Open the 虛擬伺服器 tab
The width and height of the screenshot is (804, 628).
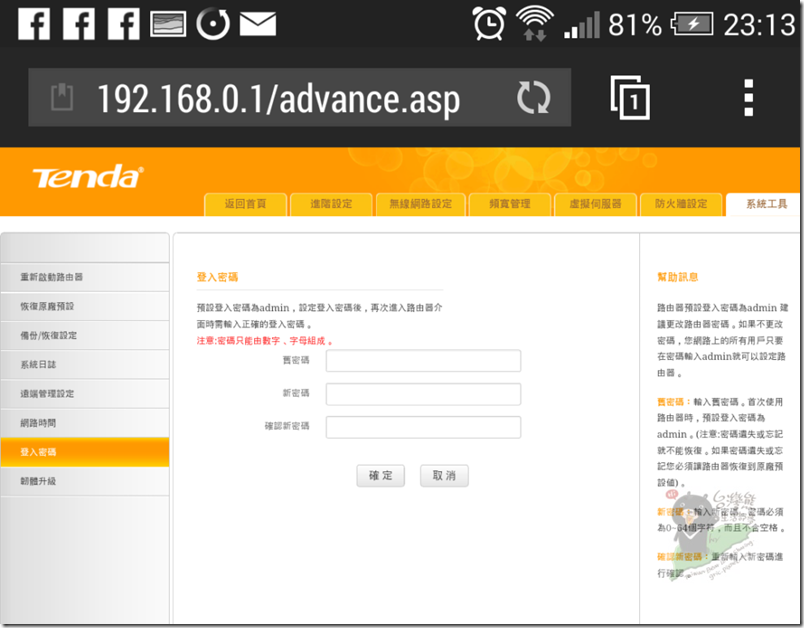pyautogui.click(x=595, y=204)
